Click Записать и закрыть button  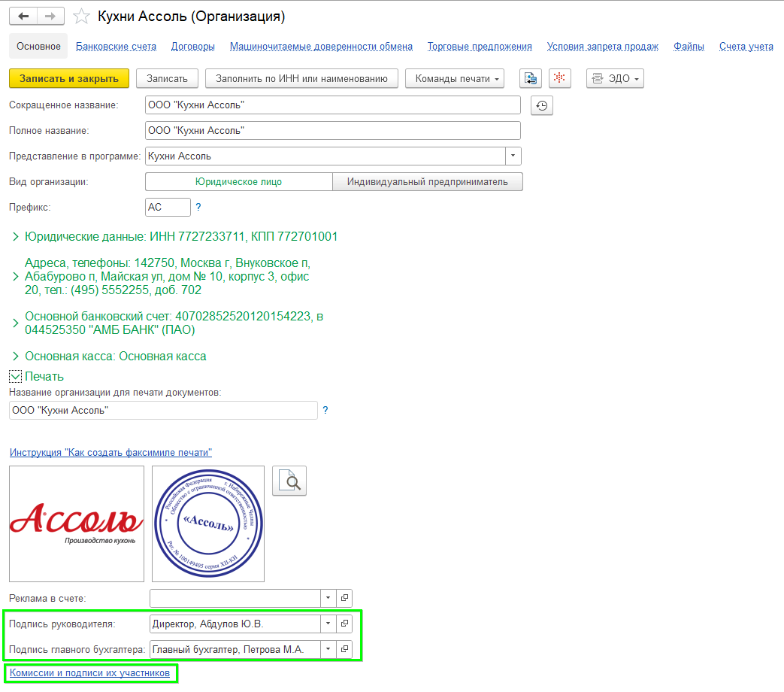tap(69, 78)
